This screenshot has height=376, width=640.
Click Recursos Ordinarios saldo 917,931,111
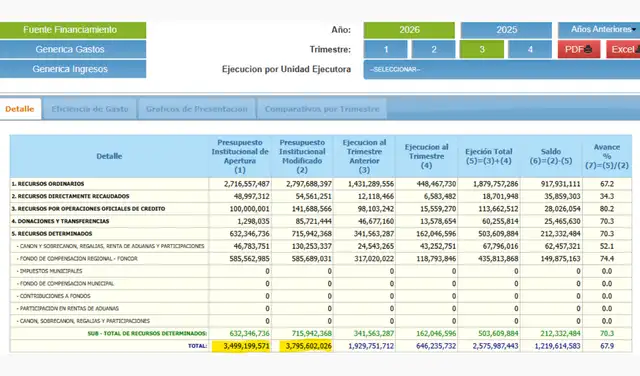[x=560, y=184]
